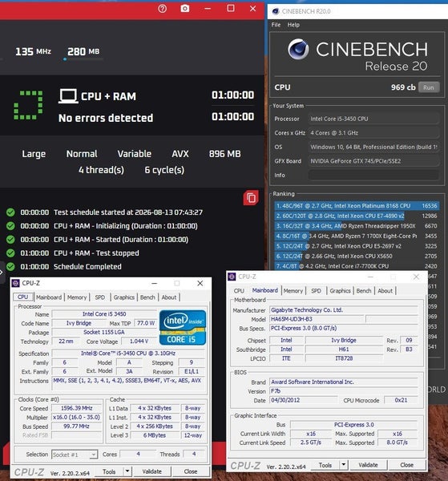Open the Help menu in Cinebench
This screenshot has width=448, height=481.
293,25
